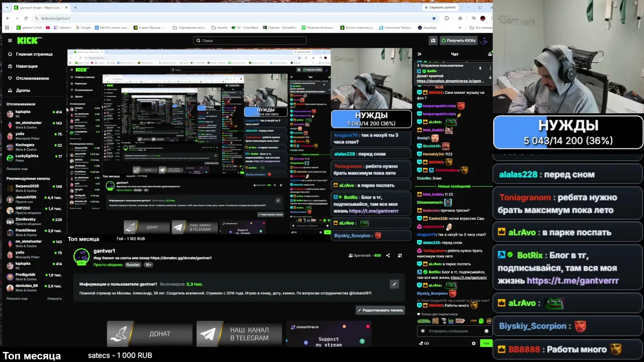Screen dimensions: 644x362
Task: Open danludan_88 recommended channel
Action: click(34, 287)
